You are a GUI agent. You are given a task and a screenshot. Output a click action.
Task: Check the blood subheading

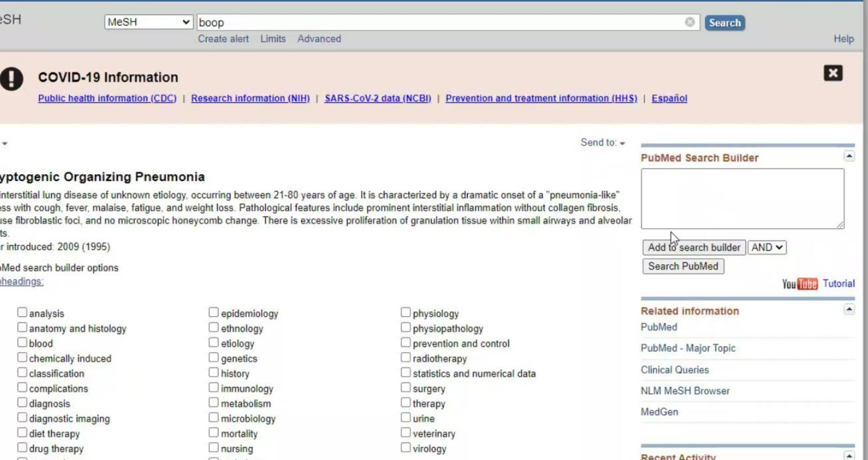(22, 342)
